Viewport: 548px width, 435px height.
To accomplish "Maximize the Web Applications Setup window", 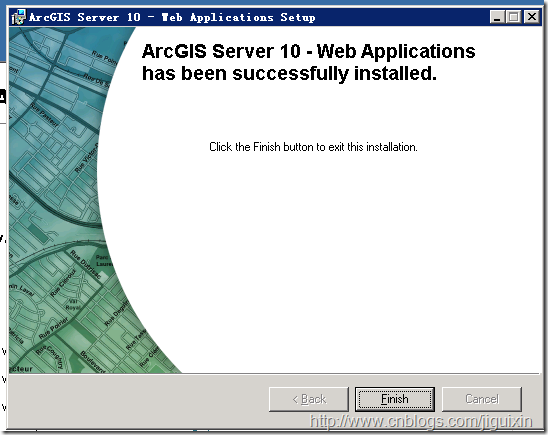I will tap(513, 17).
